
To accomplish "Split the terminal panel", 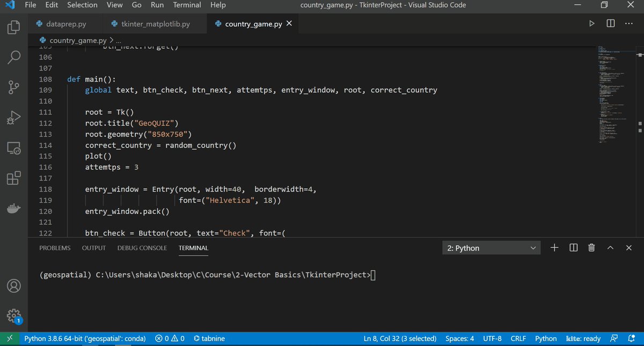I will [x=573, y=247].
